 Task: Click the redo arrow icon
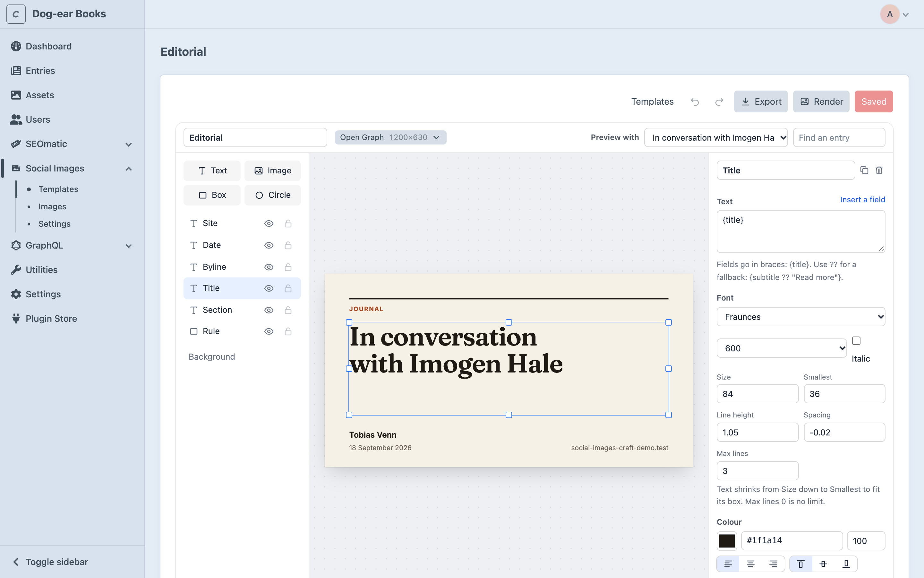tap(719, 102)
